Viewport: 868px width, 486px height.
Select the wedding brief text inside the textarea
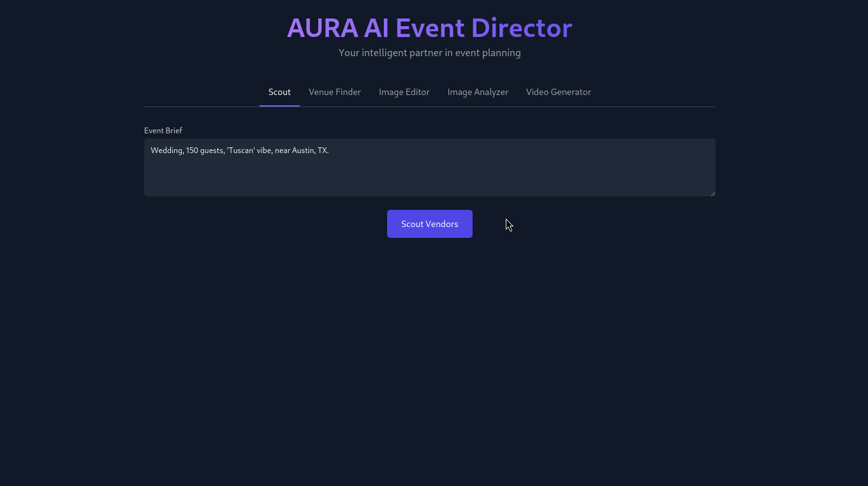[240, 150]
